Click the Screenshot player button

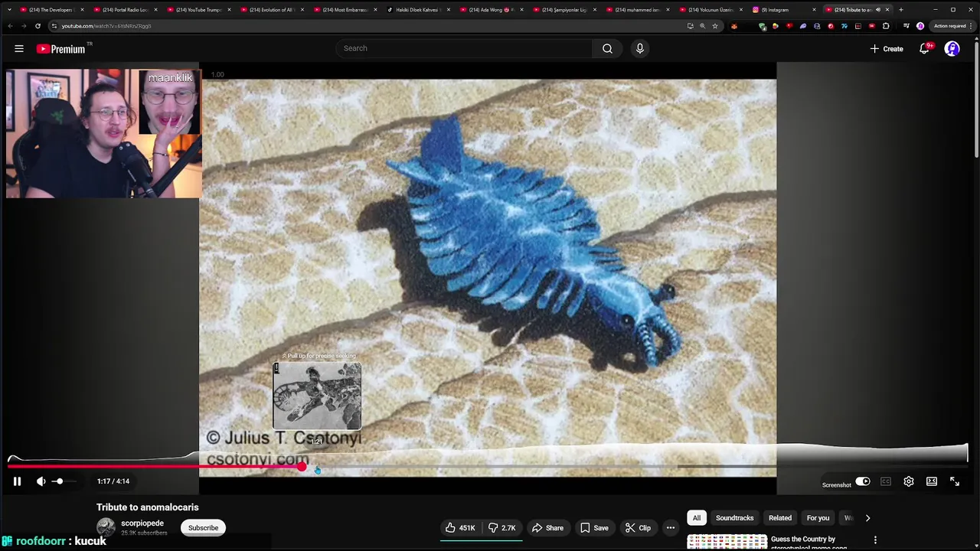(x=836, y=484)
